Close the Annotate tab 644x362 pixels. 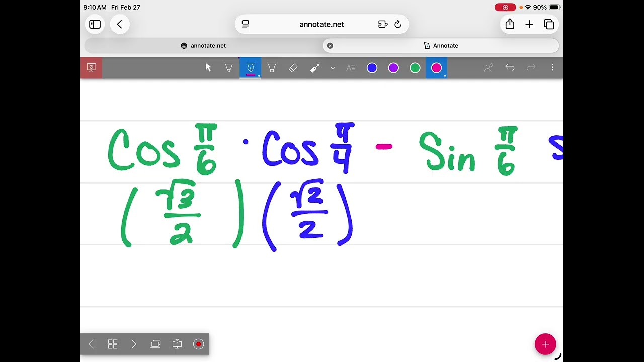click(x=330, y=45)
